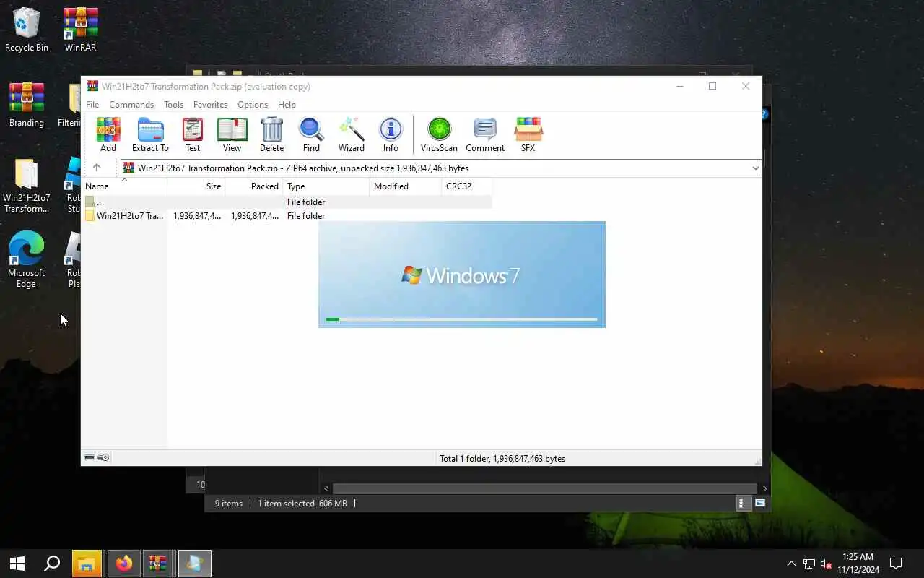The height and width of the screenshot is (578, 924).
Task: Select Win21H2to7 Transform desktop file
Action: 27,186
